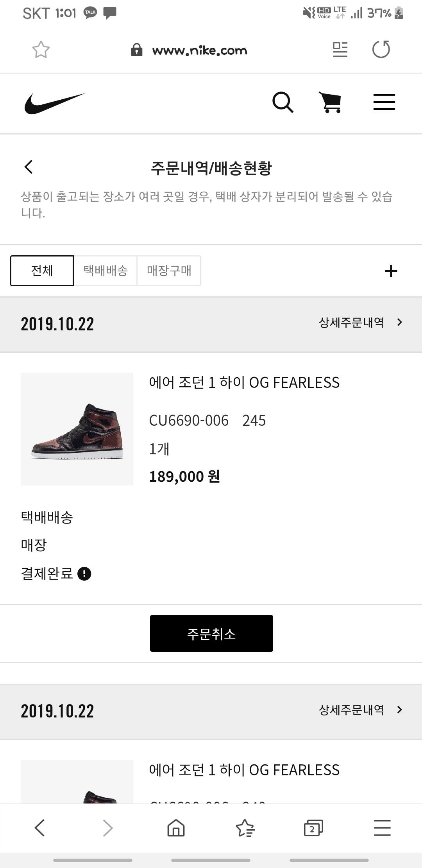
Task: Expand filters with the plus icon
Action: click(391, 271)
